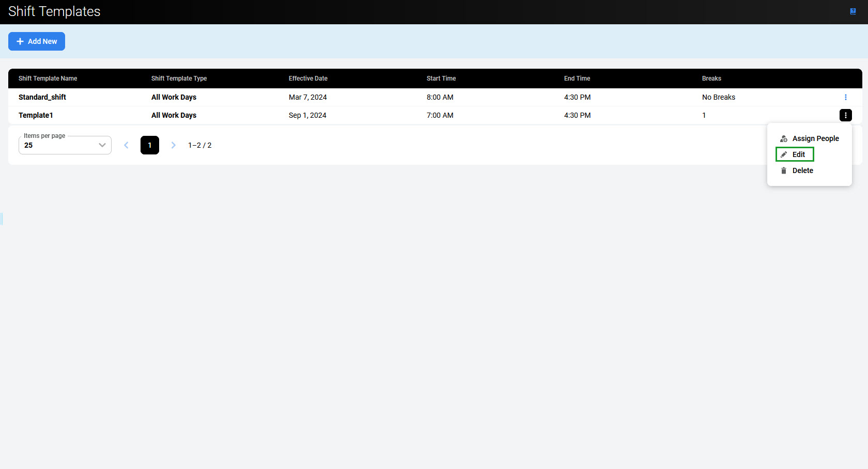Viewport: 868px width, 469px height.
Task: Select the Template1 template name
Action: pos(36,115)
